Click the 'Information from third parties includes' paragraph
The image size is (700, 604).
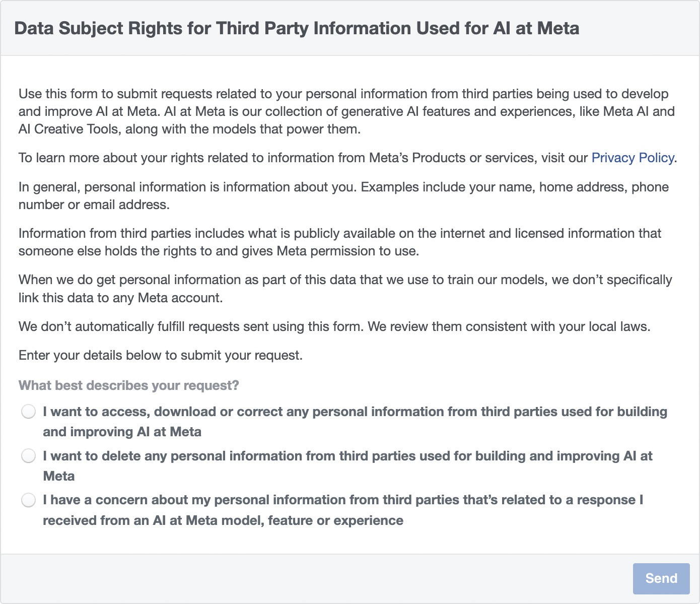pos(340,242)
